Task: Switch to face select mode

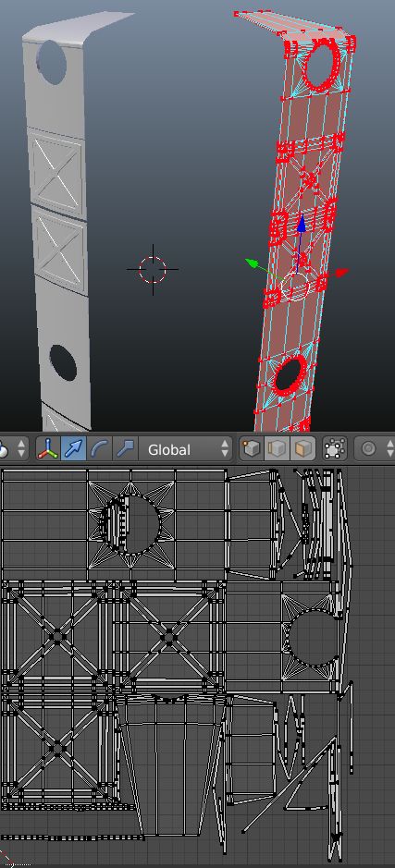Action: [x=302, y=449]
